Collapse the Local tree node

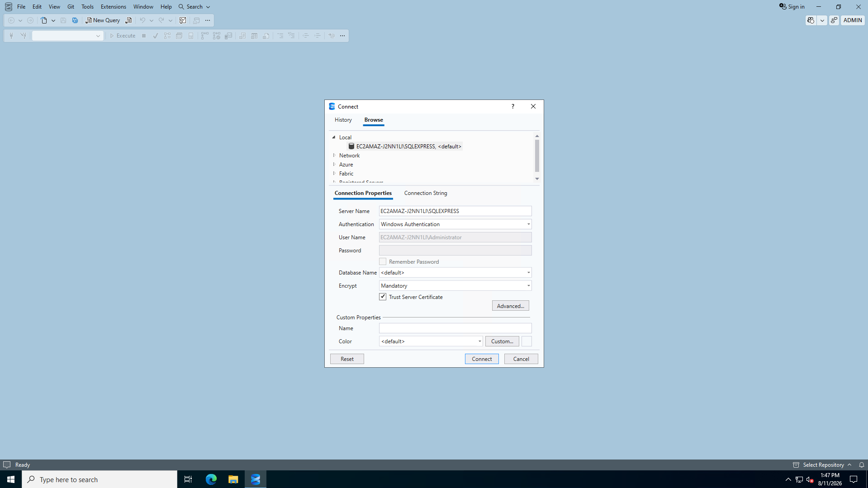[x=334, y=137]
